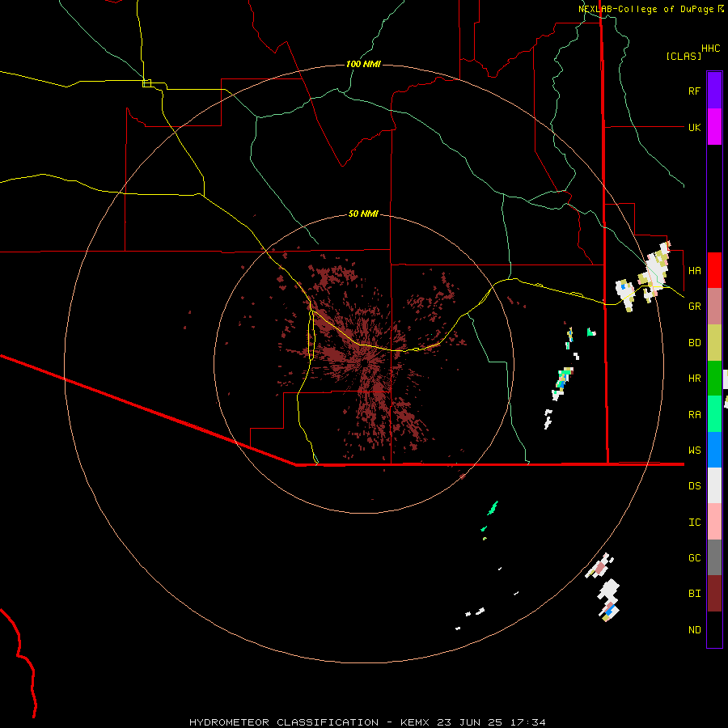Click the RA light green legend swatch
The image size is (728, 728).
pos(714,414)
